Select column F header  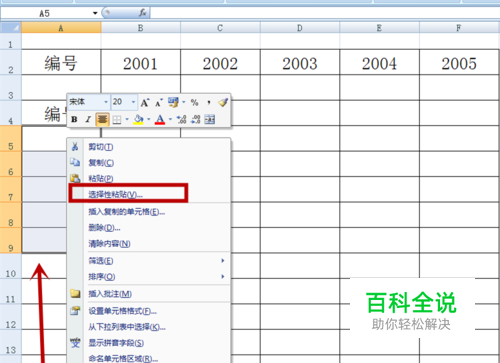click(459, 28)
